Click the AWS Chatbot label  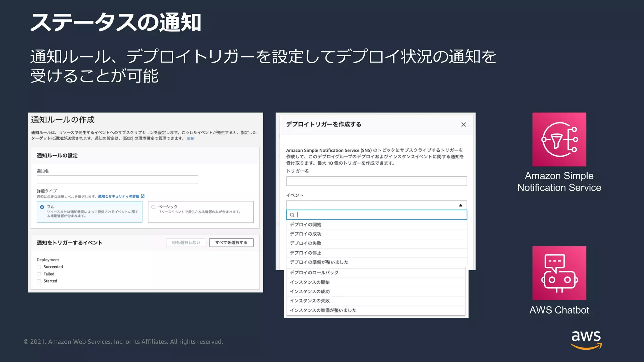(559, 310)
